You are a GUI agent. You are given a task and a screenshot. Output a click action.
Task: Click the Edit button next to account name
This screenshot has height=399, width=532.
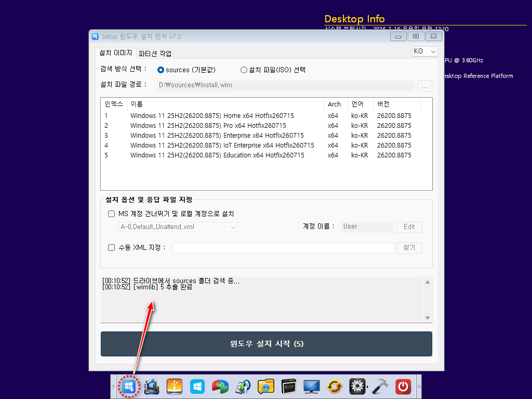pos(409,227)
